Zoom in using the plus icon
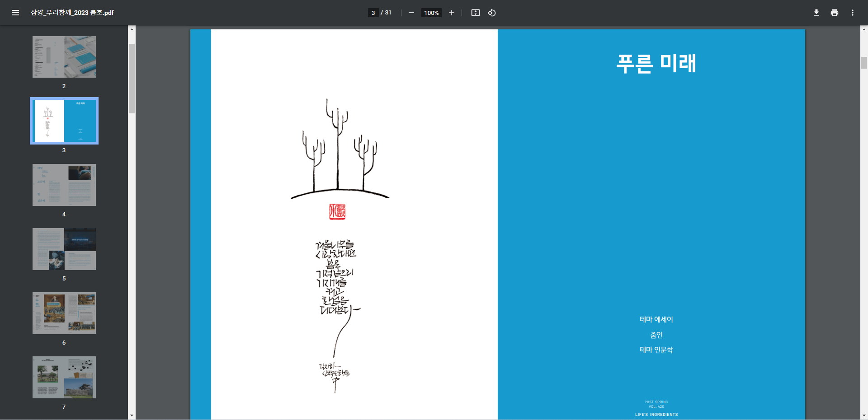This screenshot has width=868, height=420. click(451, 13)
